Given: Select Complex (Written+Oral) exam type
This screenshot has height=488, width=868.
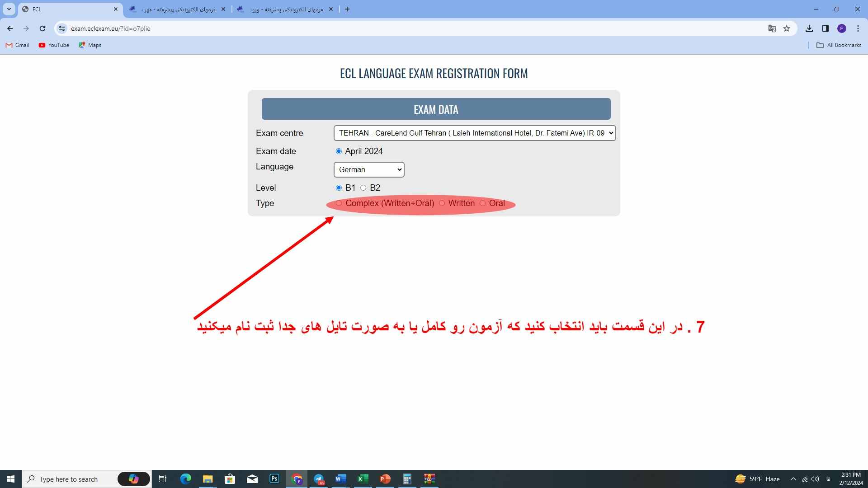Looking at the screenshot, I should 339,203.
